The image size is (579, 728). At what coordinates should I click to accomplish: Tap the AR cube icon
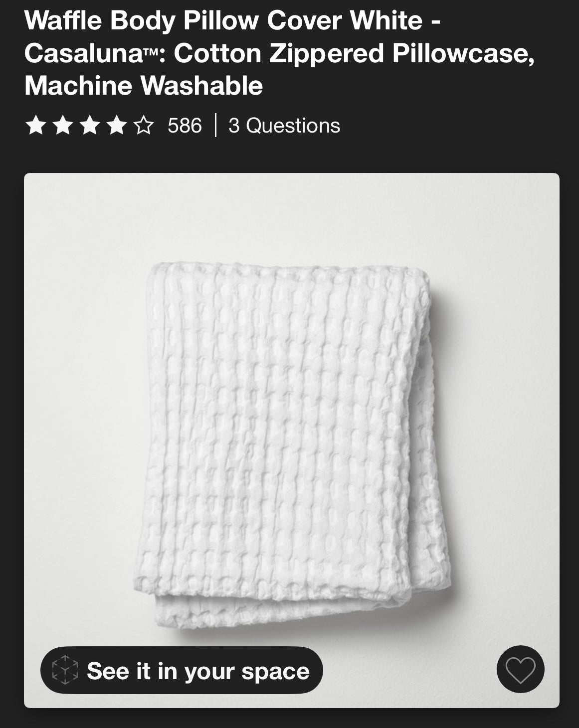pos(65,670)
